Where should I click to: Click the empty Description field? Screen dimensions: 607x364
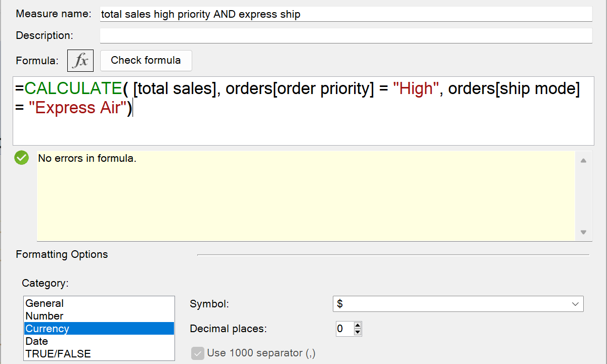(x=345, y=35)
